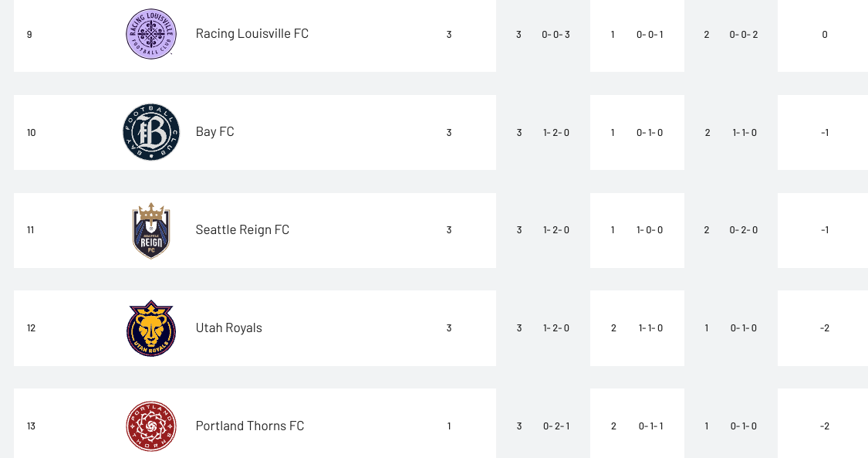
Task: Click the Utah Royals lion logo
Action: (151, 328)
